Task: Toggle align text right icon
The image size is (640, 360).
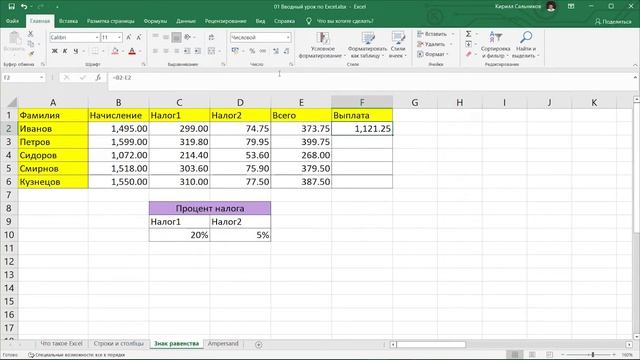Action: click(176, 51)
